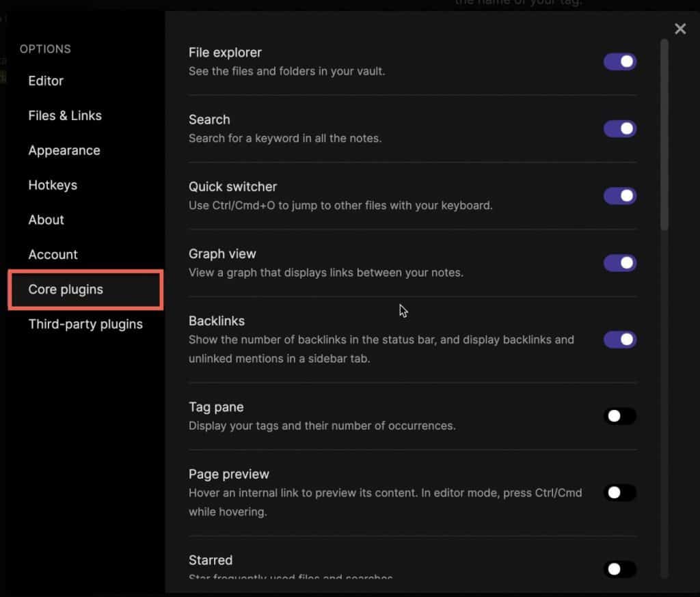Select the highlighted Core plugins tab
The height and width of the screenshot is (597, 700).
pyautogui.click(x=85, y=290)
